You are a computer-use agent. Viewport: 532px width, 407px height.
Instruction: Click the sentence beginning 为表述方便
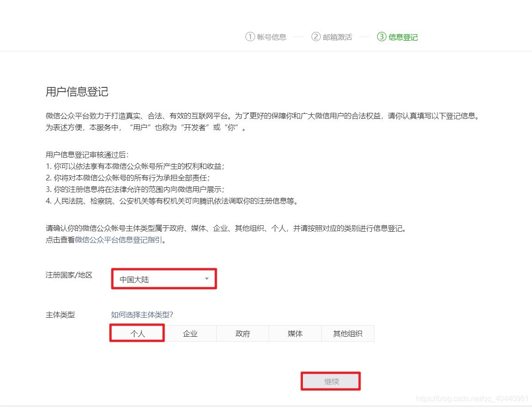[146, 127]
